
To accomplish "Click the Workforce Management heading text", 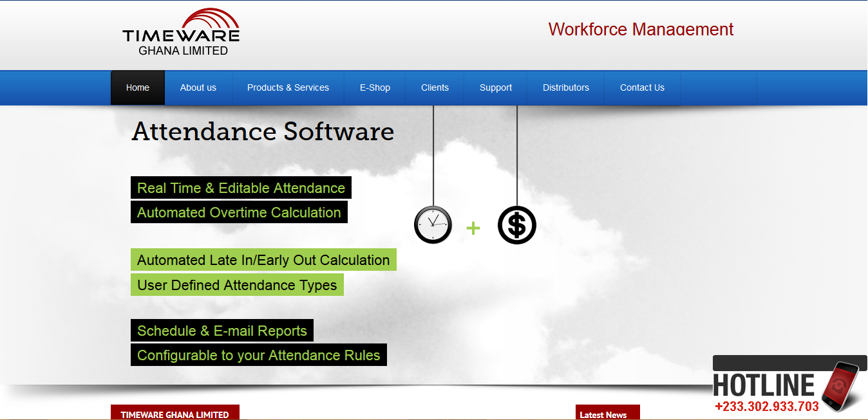I will coord(641,29).
